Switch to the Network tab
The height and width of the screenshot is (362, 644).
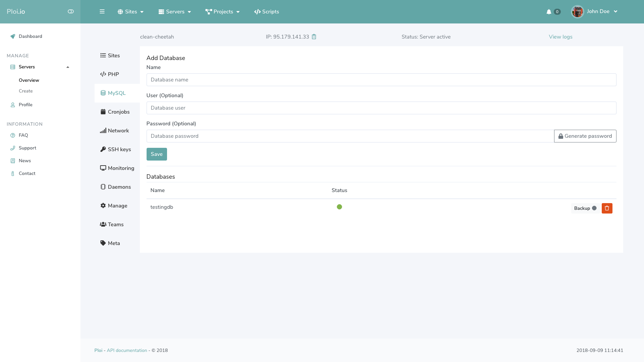(117, 131)
